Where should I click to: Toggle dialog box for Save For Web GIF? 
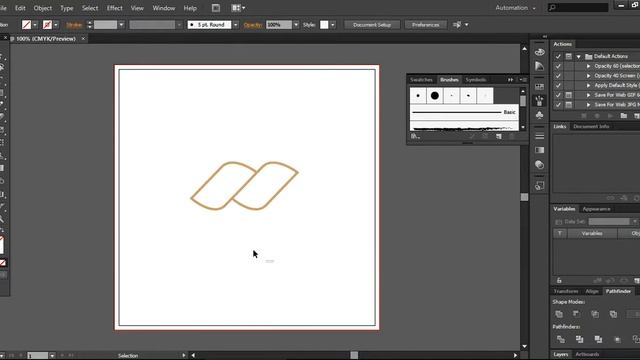(569, 95)
